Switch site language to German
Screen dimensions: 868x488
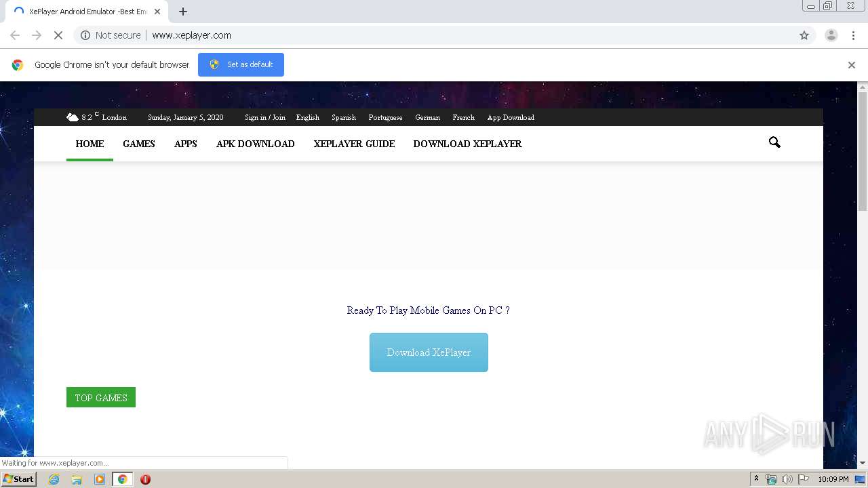428,117
